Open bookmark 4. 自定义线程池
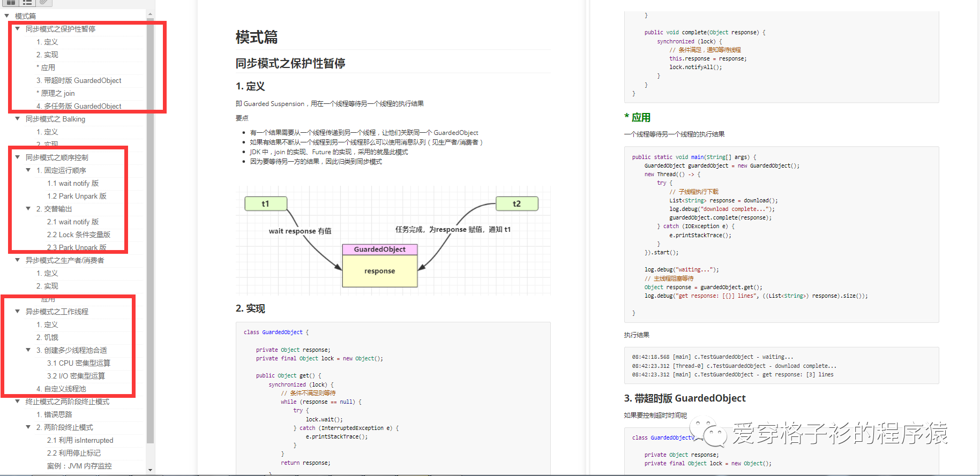980x476 pixels. 61,389
